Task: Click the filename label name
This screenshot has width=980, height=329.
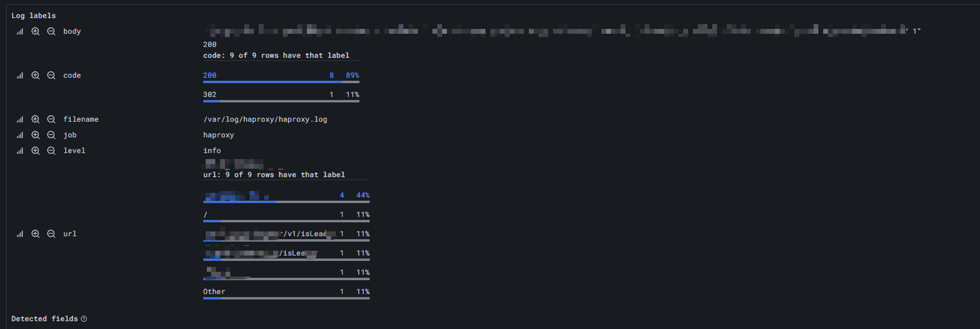Action: click(x=81, y=119)
